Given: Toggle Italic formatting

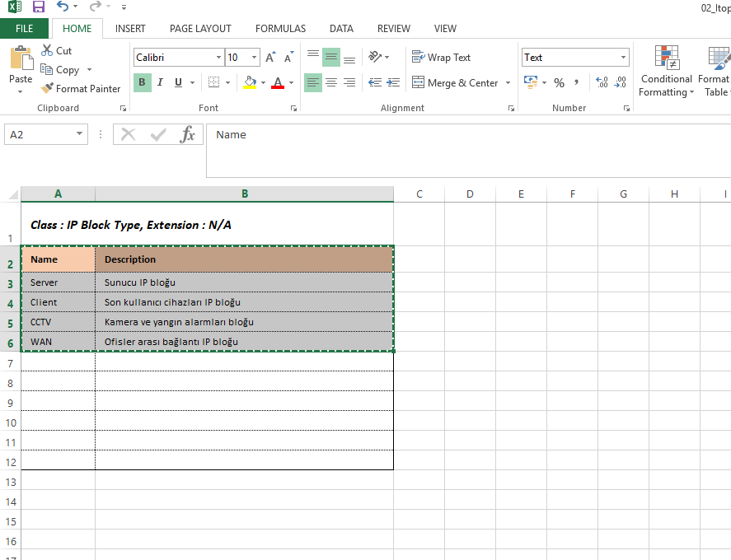Looking at the screenshot, I should click(x=160, y=82).
